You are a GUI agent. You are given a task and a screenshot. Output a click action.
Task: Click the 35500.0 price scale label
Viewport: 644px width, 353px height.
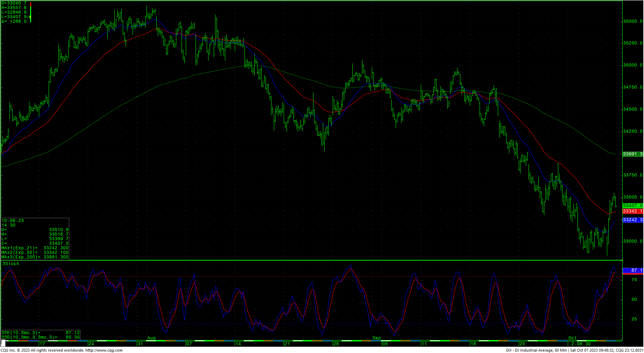coord(632,21)
